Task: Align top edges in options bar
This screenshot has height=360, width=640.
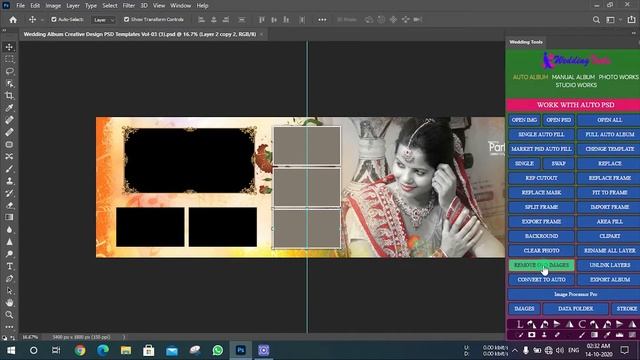Action: click(x=262, y=20)
